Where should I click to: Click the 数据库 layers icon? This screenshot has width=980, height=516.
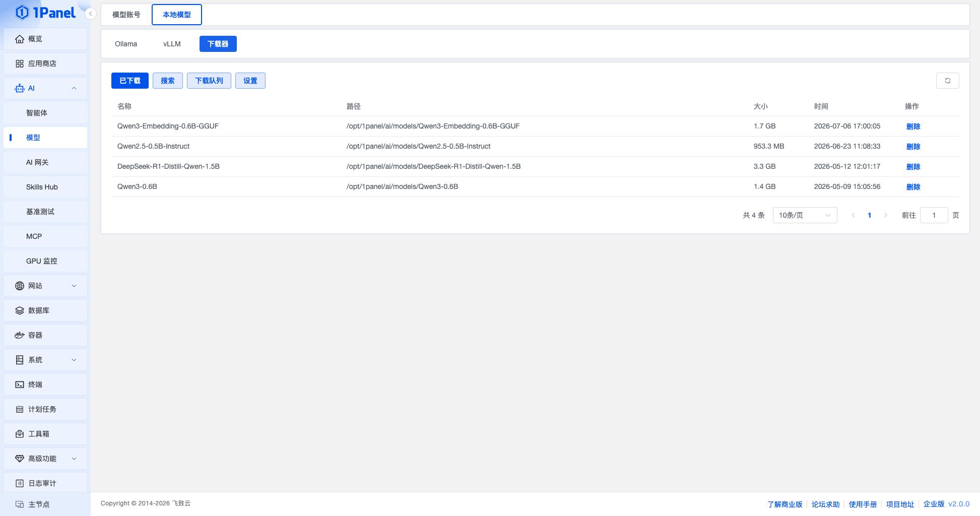click(x=20, y=310)
